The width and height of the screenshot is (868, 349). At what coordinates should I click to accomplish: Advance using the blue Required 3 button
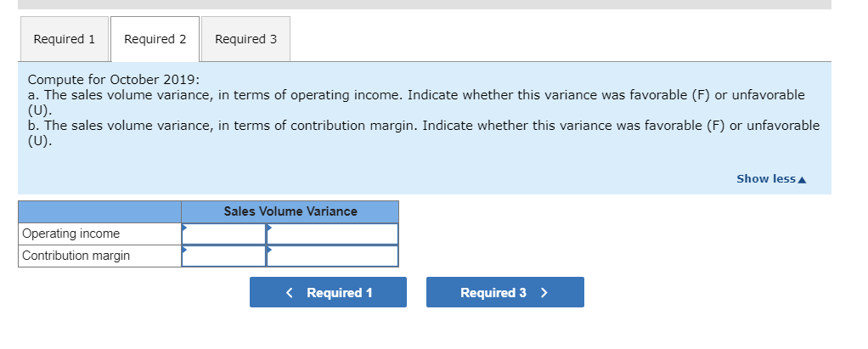tap(504, 292)
